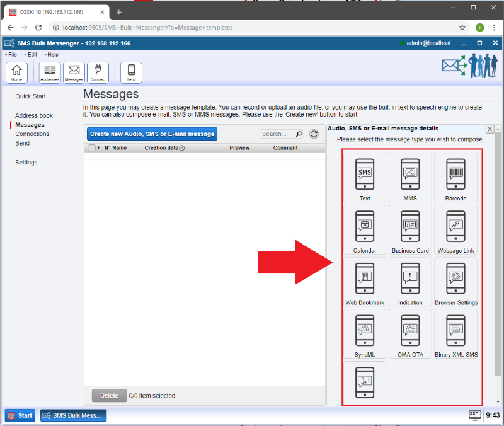Choose the OMA OTA message type
Screen dimensions: 504x426
(x=410, y=334)
